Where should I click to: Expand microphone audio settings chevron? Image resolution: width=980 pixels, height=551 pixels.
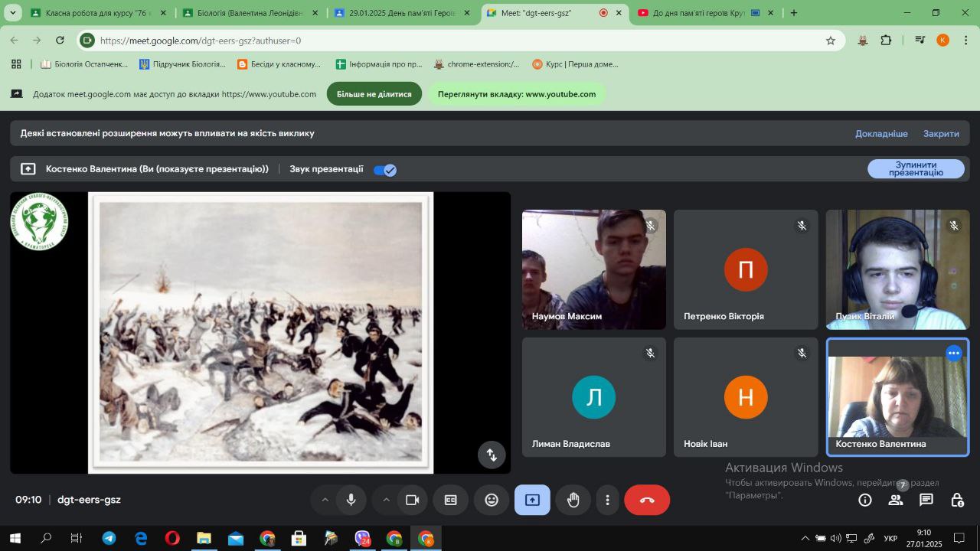click(325, 500)
